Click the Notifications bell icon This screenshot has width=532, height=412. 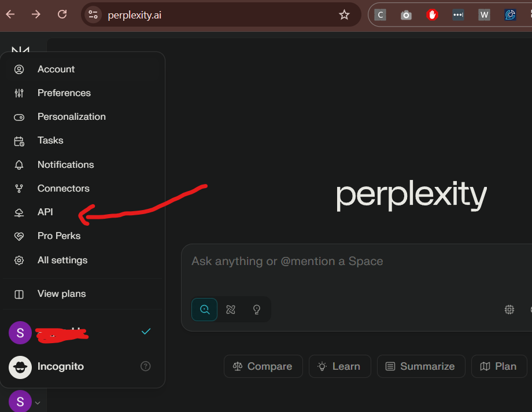tap(19, 165)
